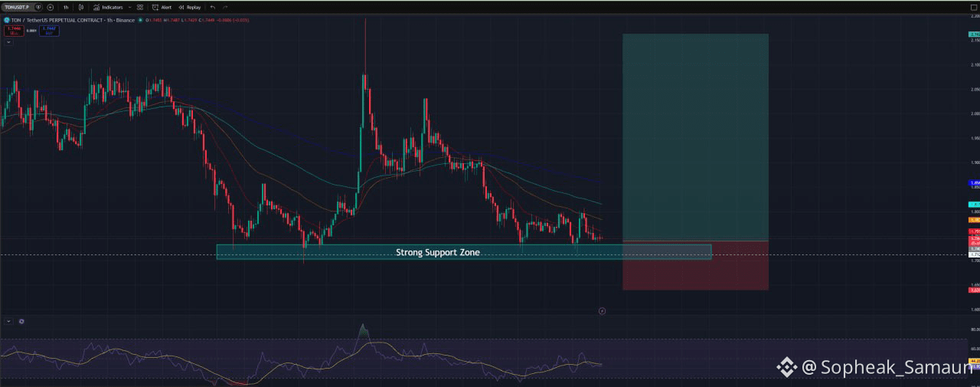Expand the indicators favorites dropdown arrow

[x=130, y=8]
